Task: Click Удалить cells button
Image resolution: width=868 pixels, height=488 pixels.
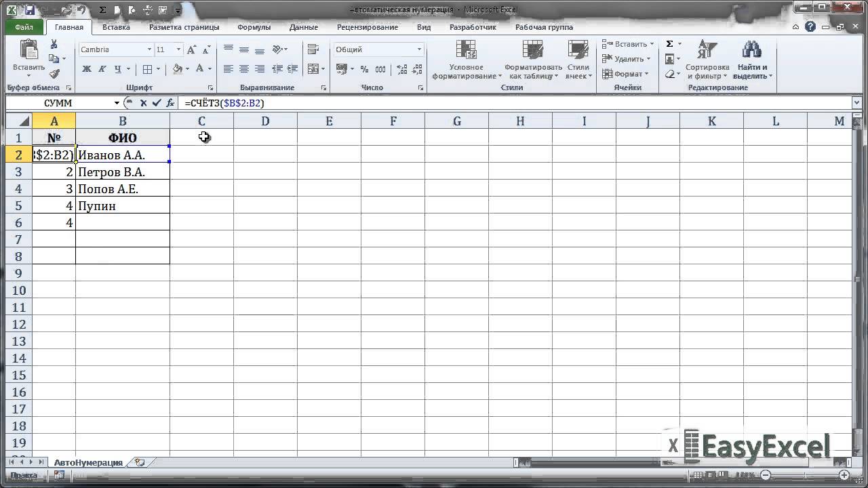Action: tap(627, 59)
